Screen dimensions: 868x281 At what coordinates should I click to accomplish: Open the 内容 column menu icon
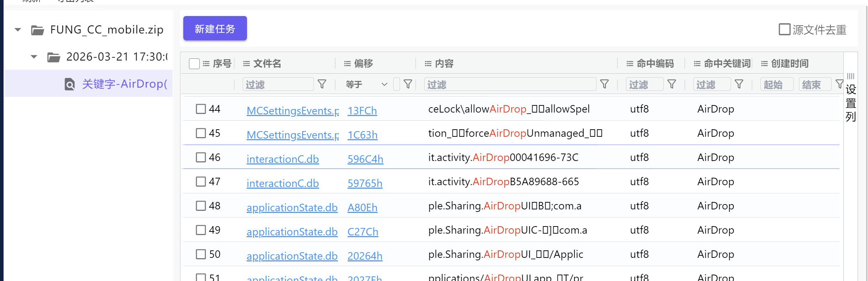pyautogui.click(x=428, y=64)
